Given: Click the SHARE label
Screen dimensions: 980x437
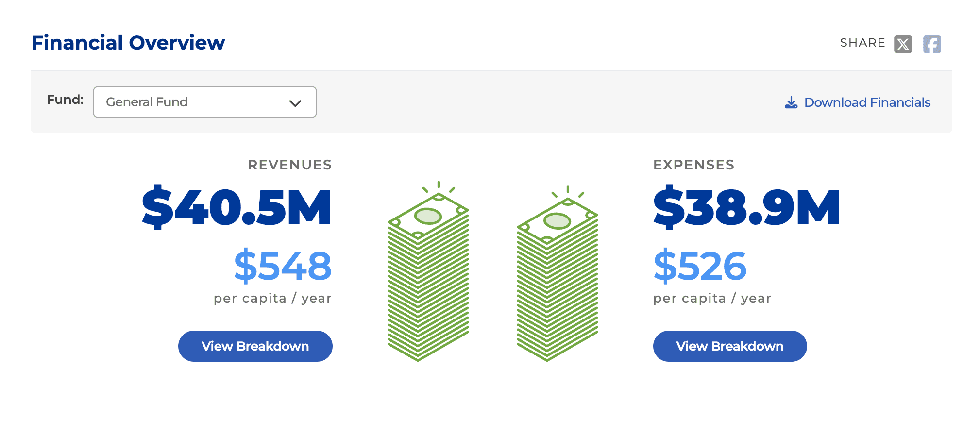Looking at the screenshot, I should point(862,43).
